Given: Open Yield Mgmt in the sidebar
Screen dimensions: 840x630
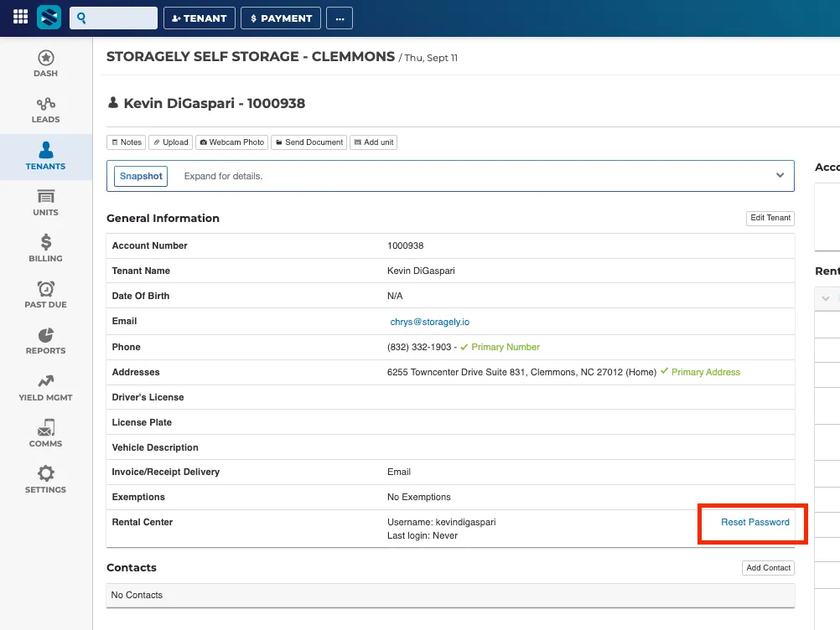Looking at the screenshot, I should click(45, 388).
